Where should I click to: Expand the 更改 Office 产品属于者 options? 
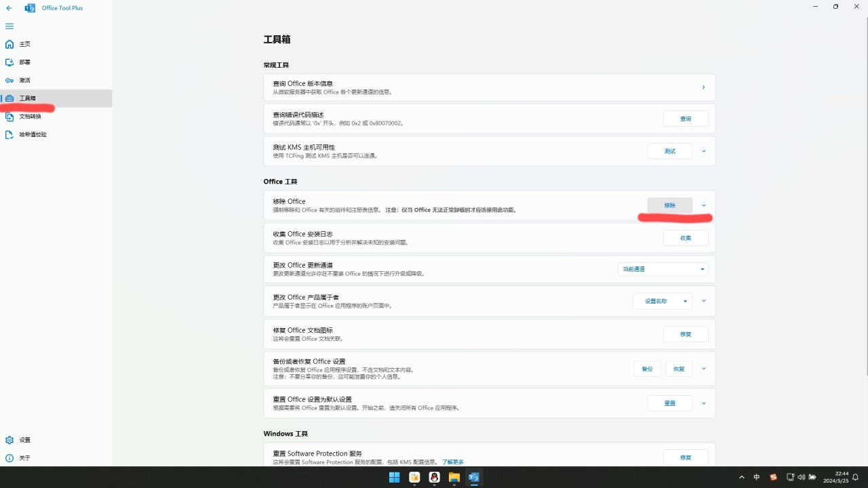pos(704,301)
